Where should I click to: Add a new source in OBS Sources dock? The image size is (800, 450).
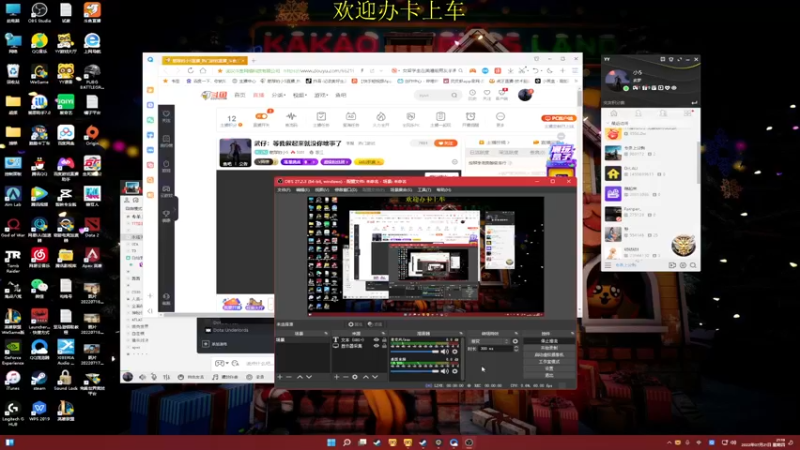click(337, 377)
